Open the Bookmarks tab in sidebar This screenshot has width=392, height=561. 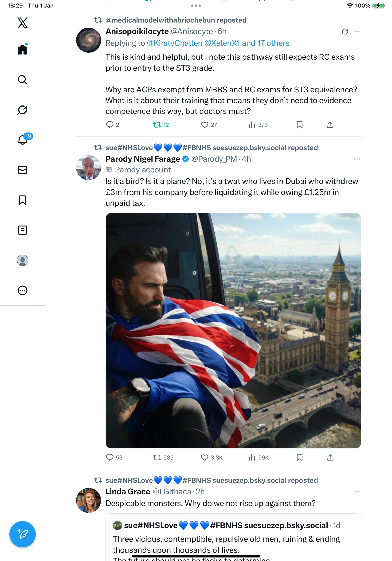pos(23,200)
